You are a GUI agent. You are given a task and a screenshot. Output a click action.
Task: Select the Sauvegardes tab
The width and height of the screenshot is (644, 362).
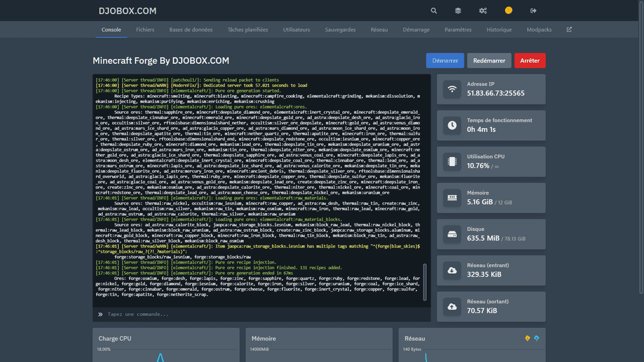coord(340,30)
